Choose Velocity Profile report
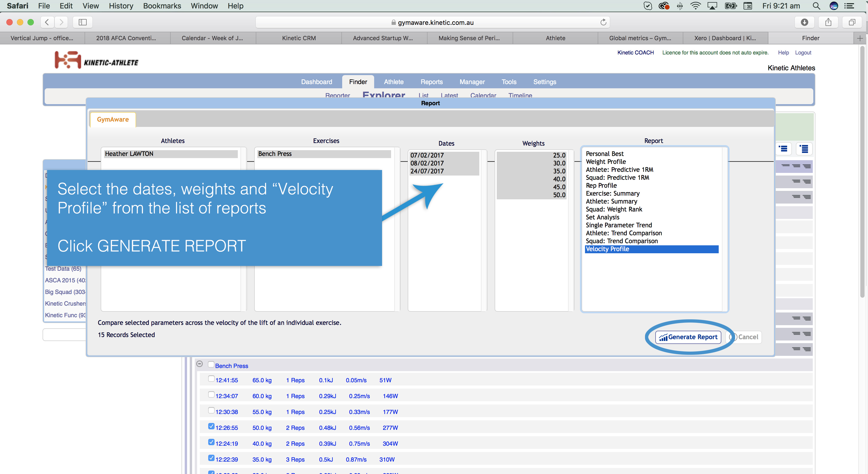The width and height of the screenshot is (868, 474). [x=652, y=249]
